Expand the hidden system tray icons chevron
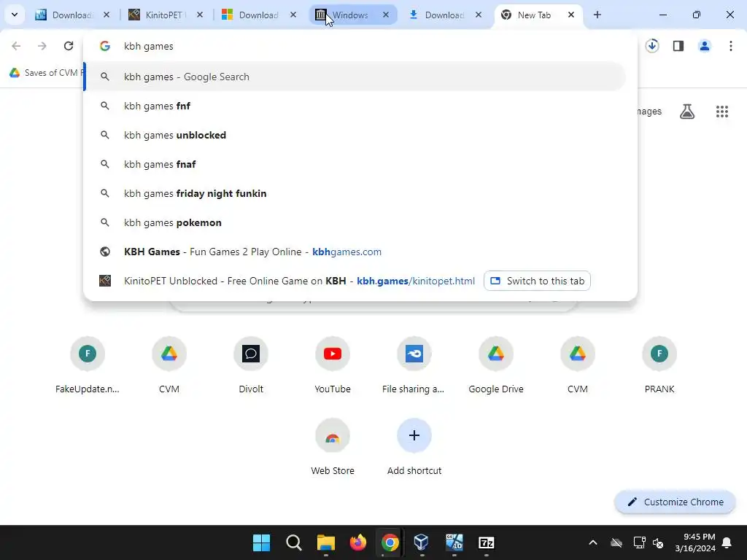Viewport: 747px width, 560px height. pyautogui.click(x=592, y=542)
